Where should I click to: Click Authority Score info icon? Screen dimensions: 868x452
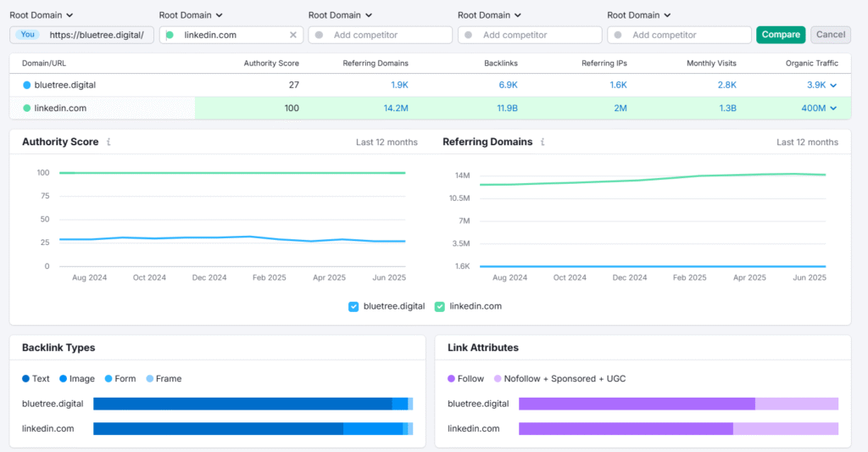pos(108,142)
